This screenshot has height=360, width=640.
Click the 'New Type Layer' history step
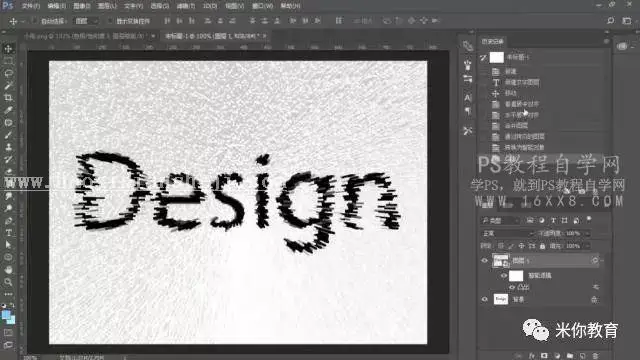tap(522, 82)
